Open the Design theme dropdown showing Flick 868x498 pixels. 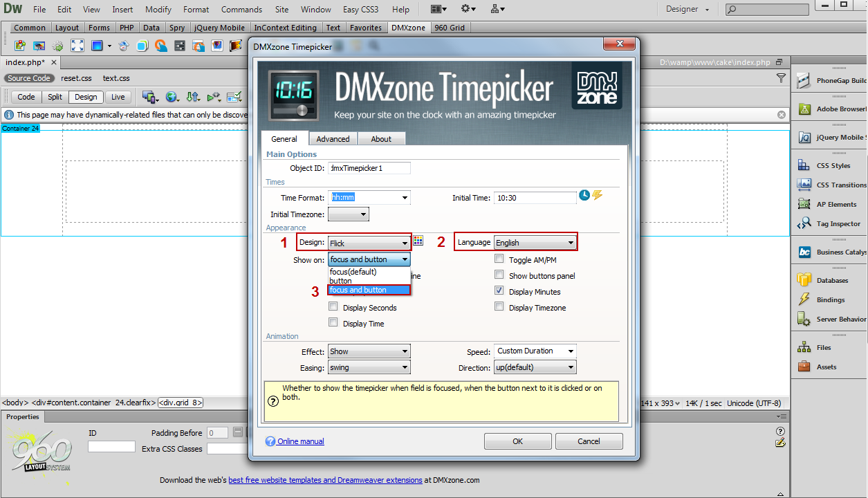click(x=369, y=243)
